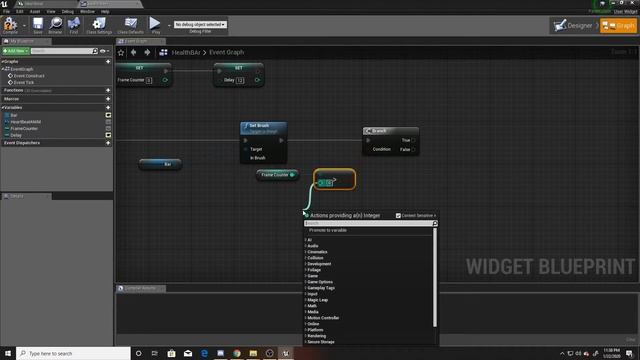Collapse the EventGraph tree item
The width and height of the screenshot is (640, 360).
(x=2, y=69)
